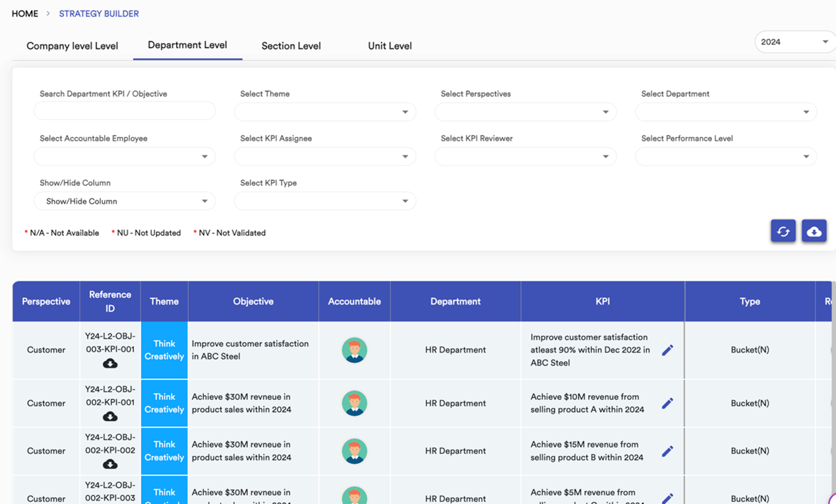Open the Select KPI Reviewer dropdown
Viewport: 836px width, 504px height.
(525, 156)
